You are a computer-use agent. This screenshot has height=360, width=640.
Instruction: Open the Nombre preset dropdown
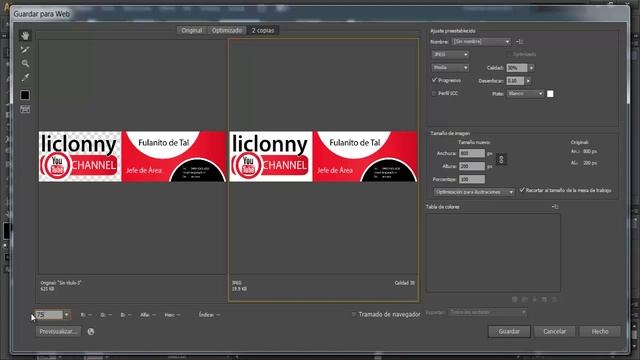tap(481, 42)
